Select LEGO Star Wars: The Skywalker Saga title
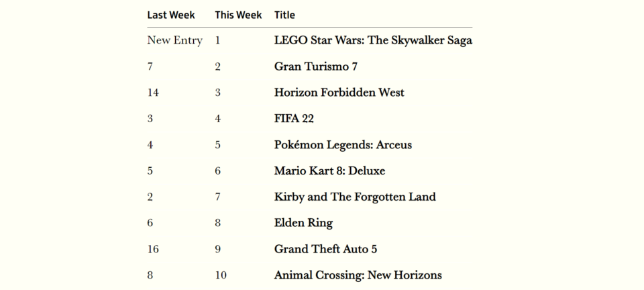 373,40
